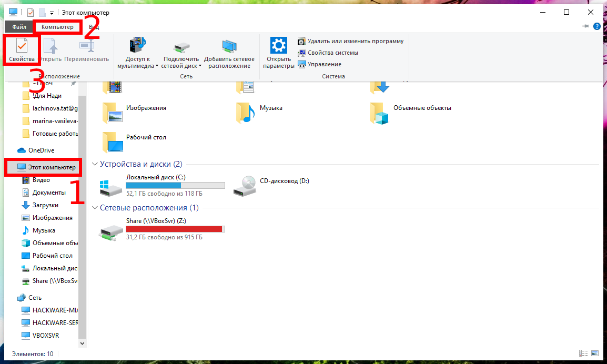This screenshot has width=607, height=364.
Task: Toggle the ribbon pin button
Action: point(585,26)
